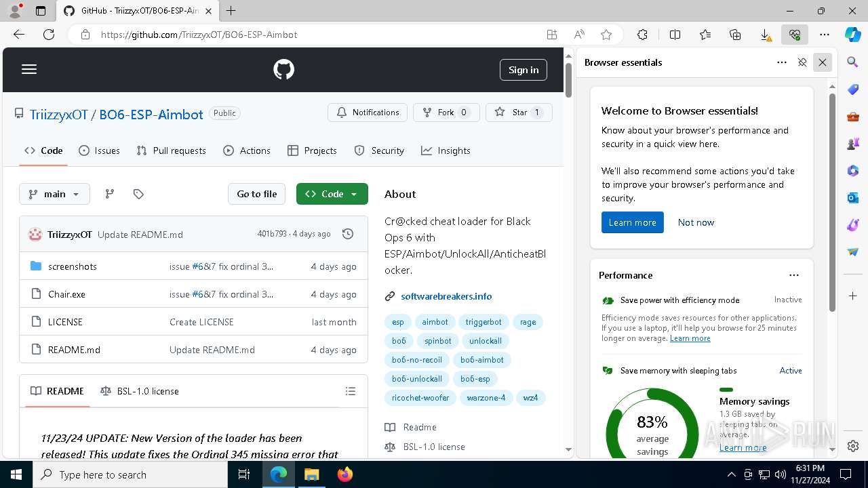Open Edge Settings and more menu

coord(825,35)
